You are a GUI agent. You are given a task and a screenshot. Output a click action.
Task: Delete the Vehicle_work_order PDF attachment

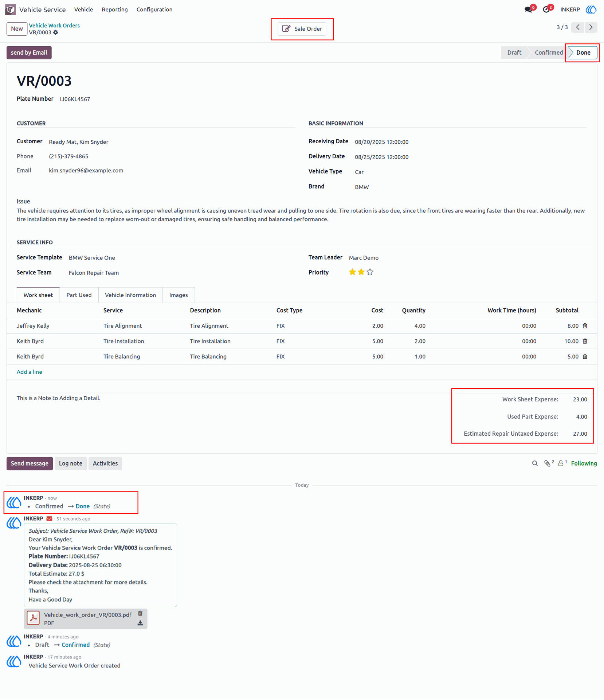140,614
